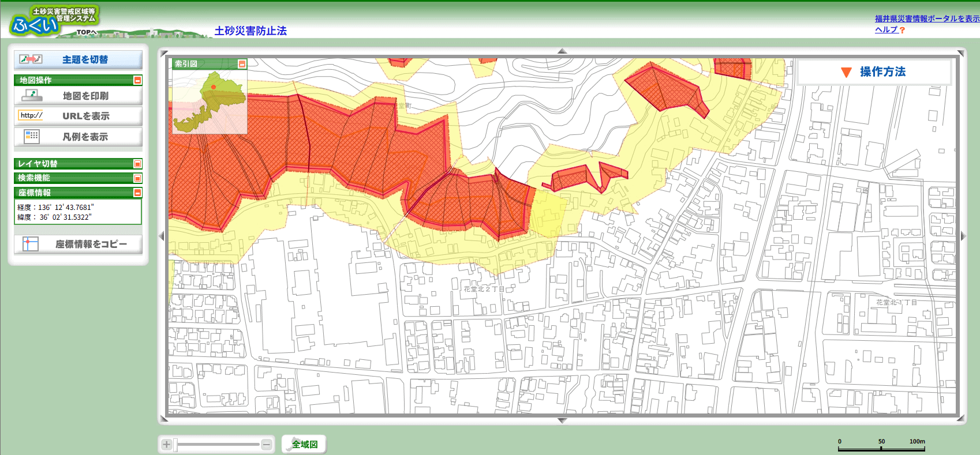This screenshot has height=455, width=980.
Task: Open the 福井県災害情報ポータル link
Action: click(926, 19)
